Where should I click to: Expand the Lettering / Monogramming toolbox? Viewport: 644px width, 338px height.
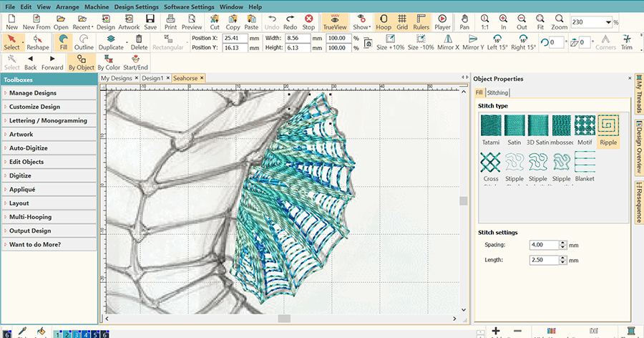49,120
